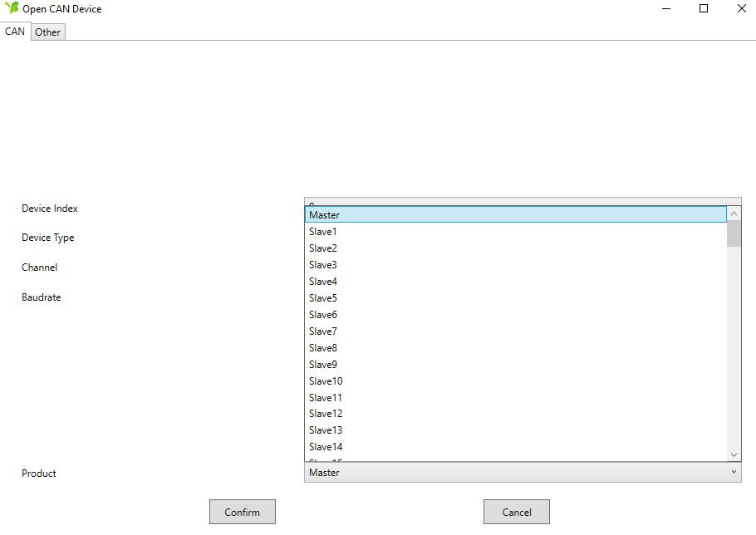Maximize the Open CAN Device window
This screenshot has width=756, height=535.
(x=704, y=8)
